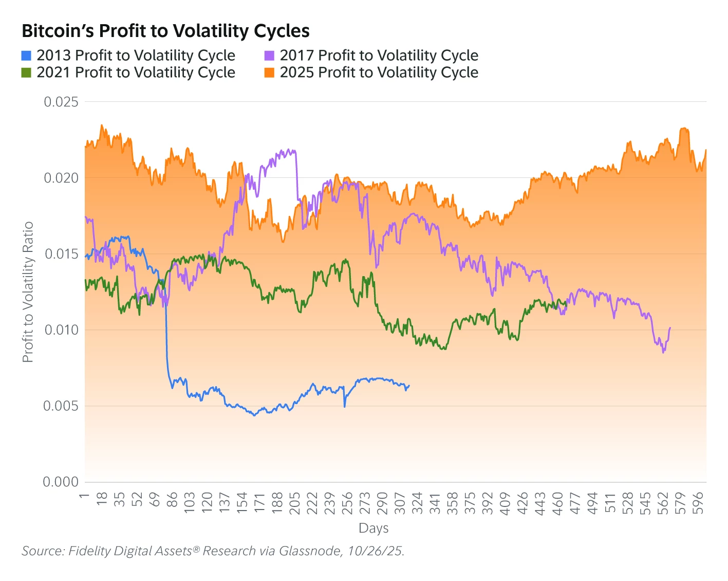Click the blue 2013 legend swatch

click(x=26, y=56)
